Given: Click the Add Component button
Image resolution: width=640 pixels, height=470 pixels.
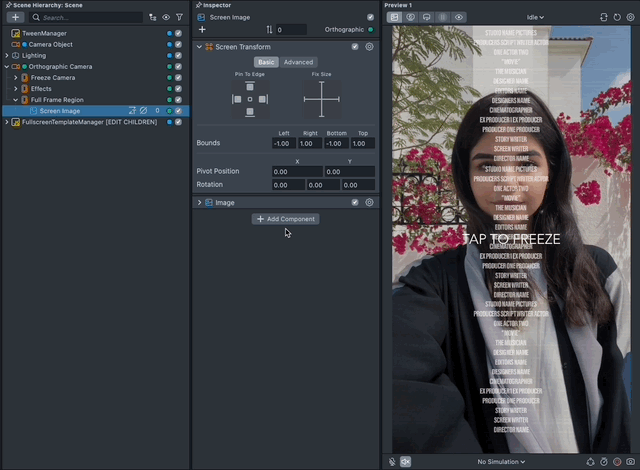Looking at the screenshot, I should [x=285, y=219].
